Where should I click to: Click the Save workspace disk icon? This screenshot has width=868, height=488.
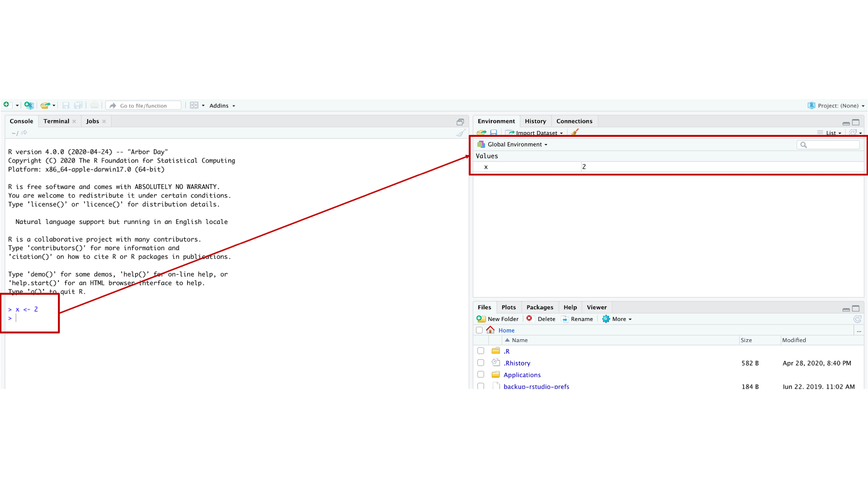[x=494, y=132]
